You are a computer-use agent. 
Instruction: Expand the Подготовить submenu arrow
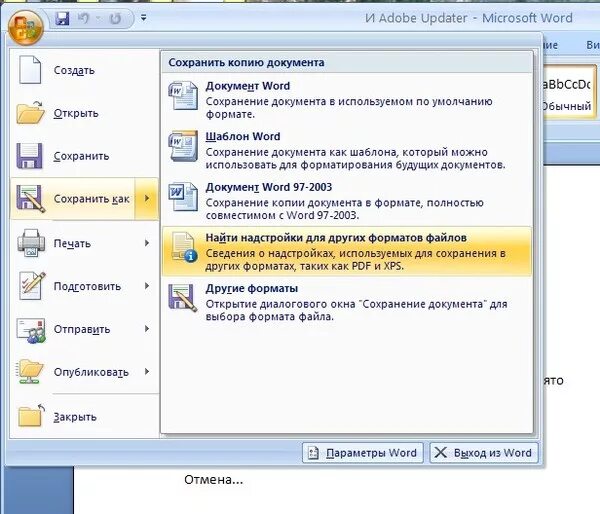point(147,286)
